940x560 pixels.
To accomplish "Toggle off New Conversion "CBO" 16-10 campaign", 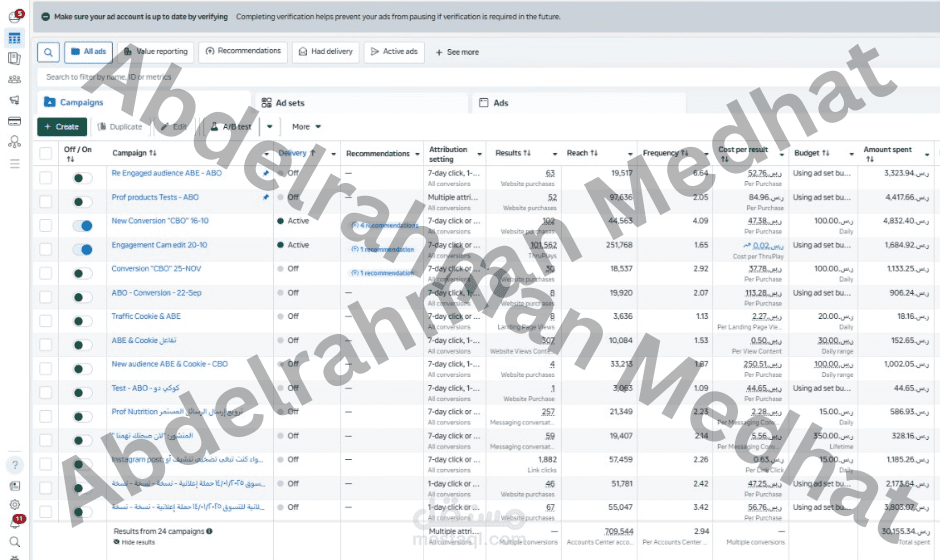I will pyautogui.click(x=83, y=226).
